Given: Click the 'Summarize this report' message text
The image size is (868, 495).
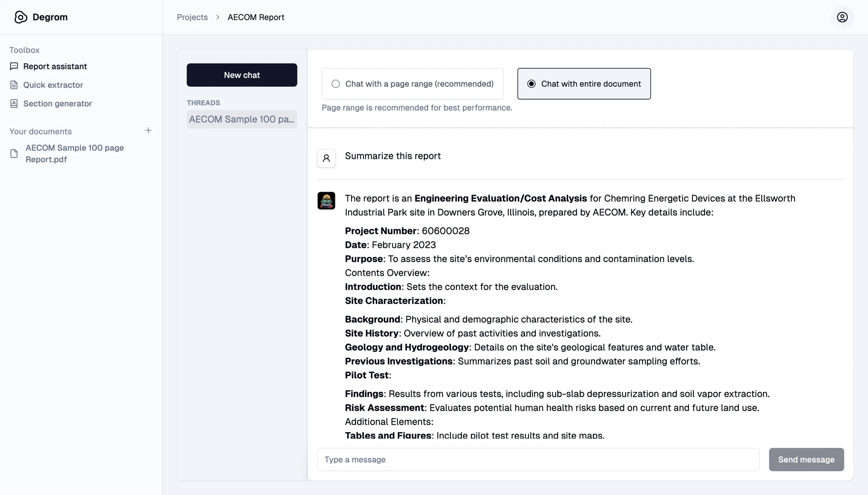Looking at the screenshot, I should (x=393, y=156).
